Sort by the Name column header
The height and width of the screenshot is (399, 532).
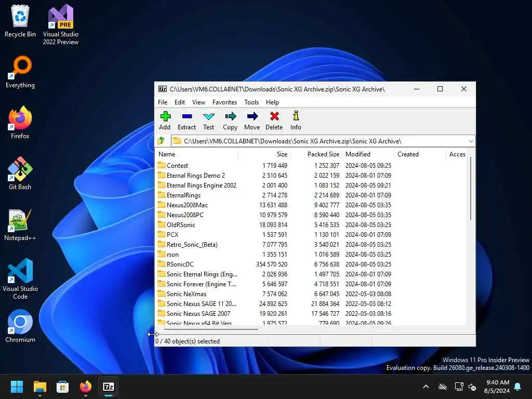[x=197, y=154]
